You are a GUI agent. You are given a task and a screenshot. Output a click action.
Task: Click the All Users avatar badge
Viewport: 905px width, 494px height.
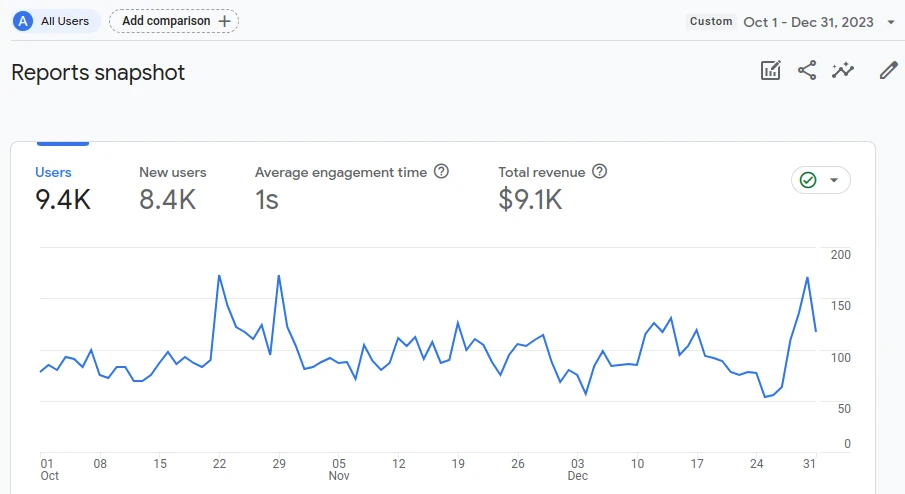coord(23,21)
